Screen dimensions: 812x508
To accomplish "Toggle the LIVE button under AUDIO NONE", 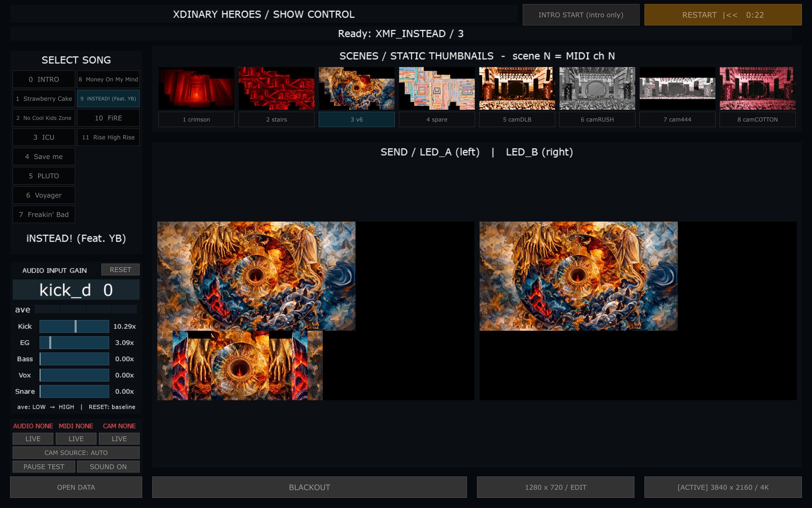I will click(33, 439).
